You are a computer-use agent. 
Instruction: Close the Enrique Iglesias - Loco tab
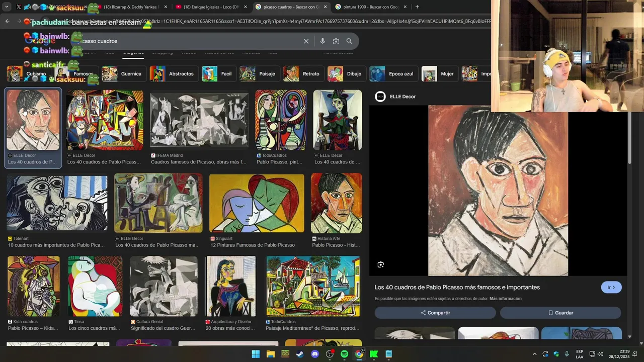[x=246, y=7]
